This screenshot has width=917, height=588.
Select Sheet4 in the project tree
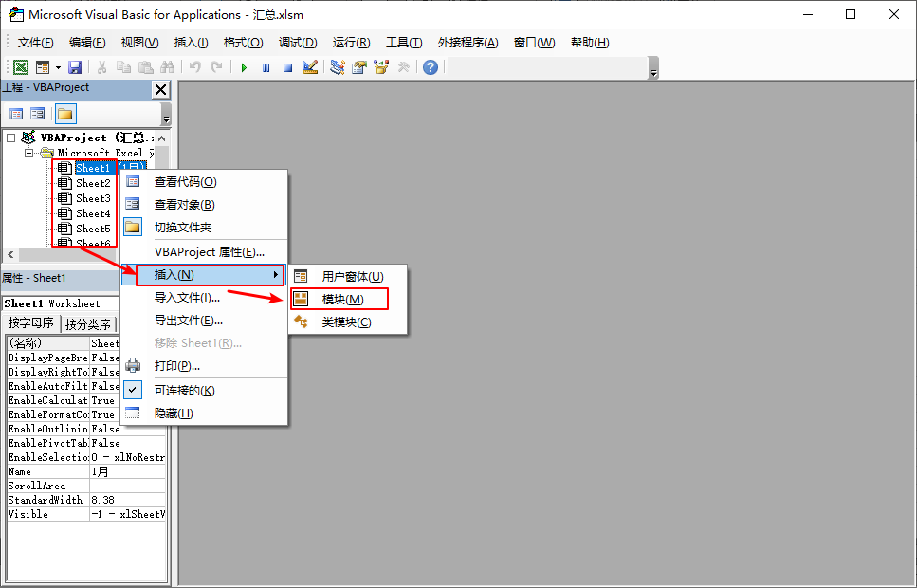point(93,213)
